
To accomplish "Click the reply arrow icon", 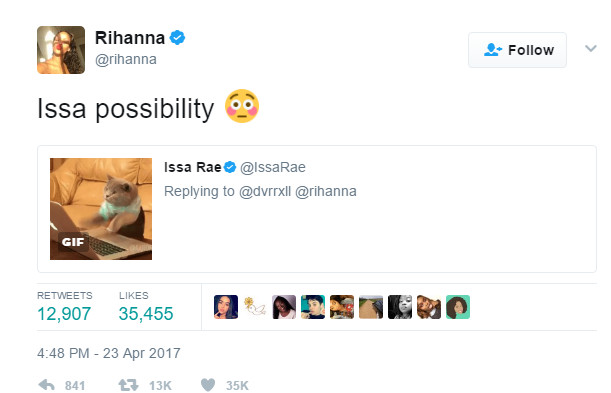I will click(46, 385).
